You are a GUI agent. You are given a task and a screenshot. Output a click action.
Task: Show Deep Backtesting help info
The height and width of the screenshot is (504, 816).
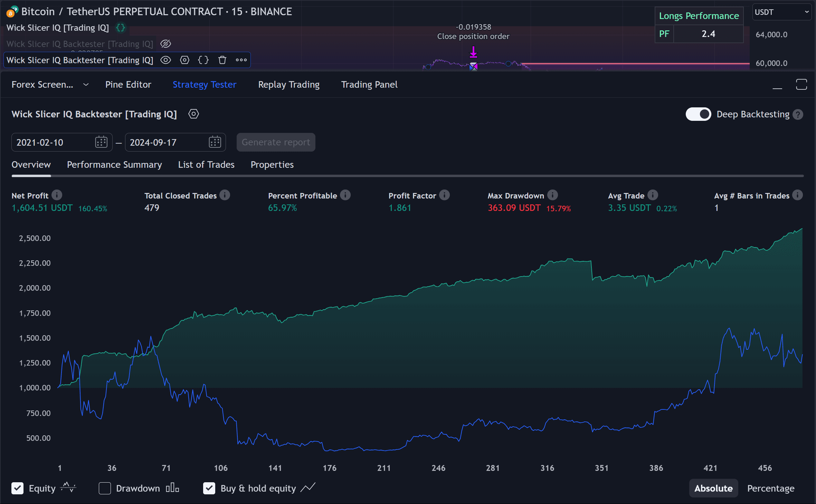click(798, 115)
